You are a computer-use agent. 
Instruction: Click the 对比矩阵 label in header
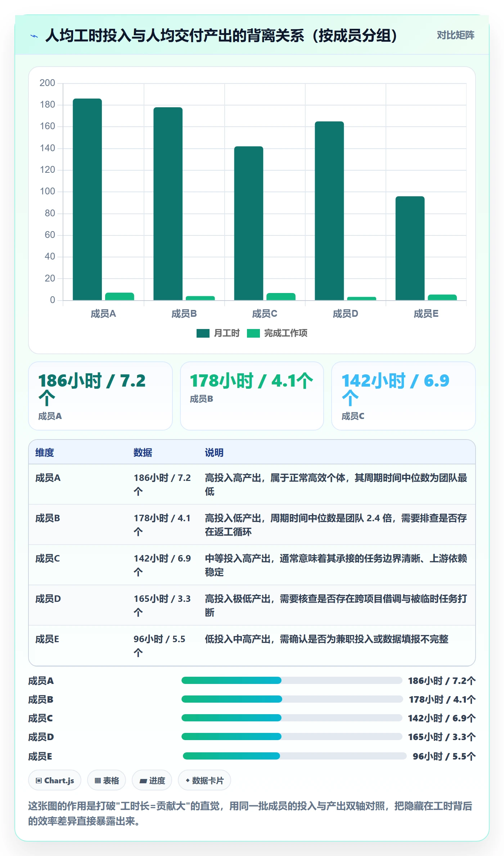coord(455,35)
